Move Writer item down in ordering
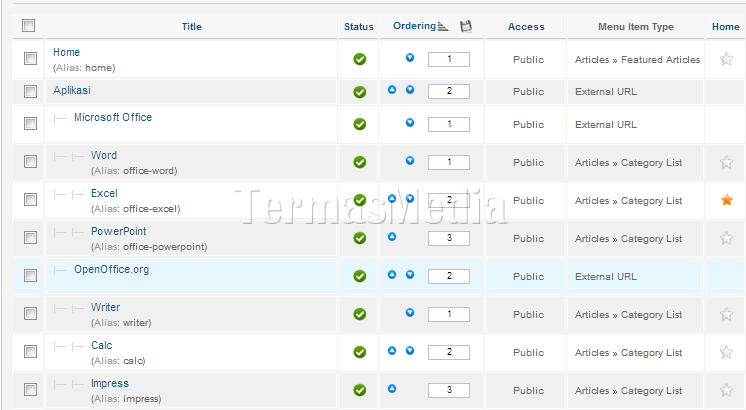 [x=410, y=312]
